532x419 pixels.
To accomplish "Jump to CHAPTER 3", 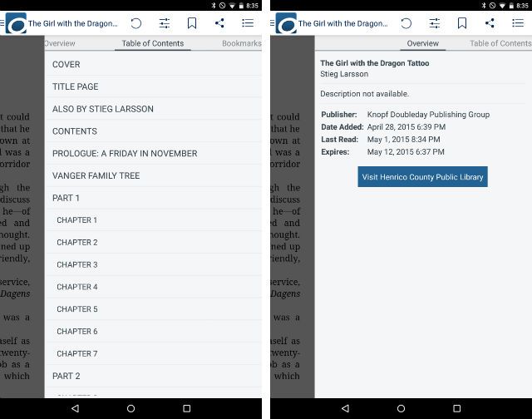I will tap(153, 264).
